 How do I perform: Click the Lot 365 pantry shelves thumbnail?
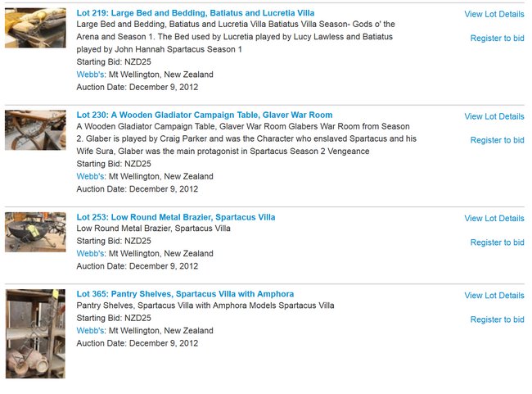coord(35,333)
